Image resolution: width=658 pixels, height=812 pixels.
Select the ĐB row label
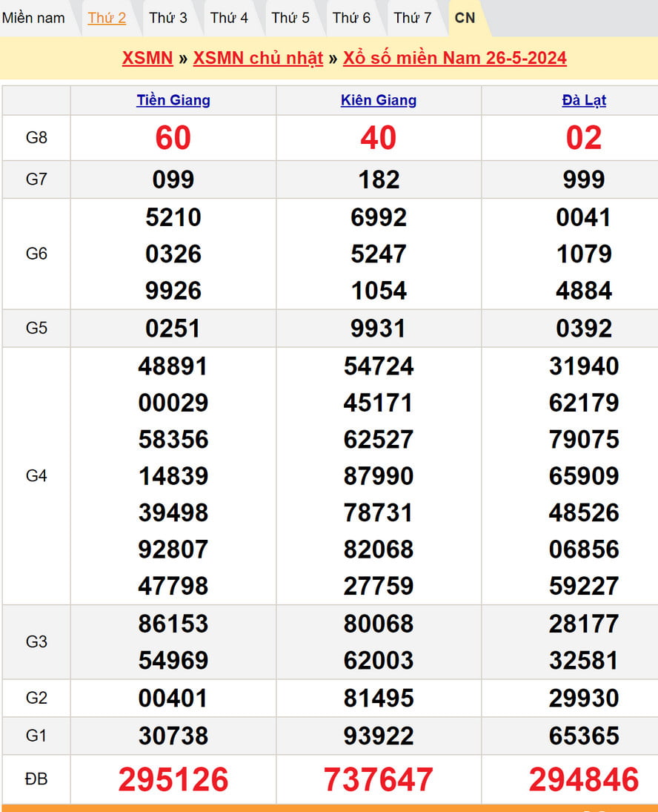click(x=36, y=779)
